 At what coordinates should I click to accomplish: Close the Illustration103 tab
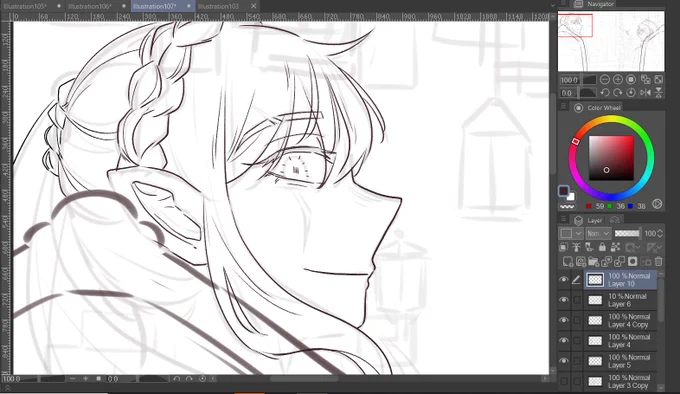point(253,6)
